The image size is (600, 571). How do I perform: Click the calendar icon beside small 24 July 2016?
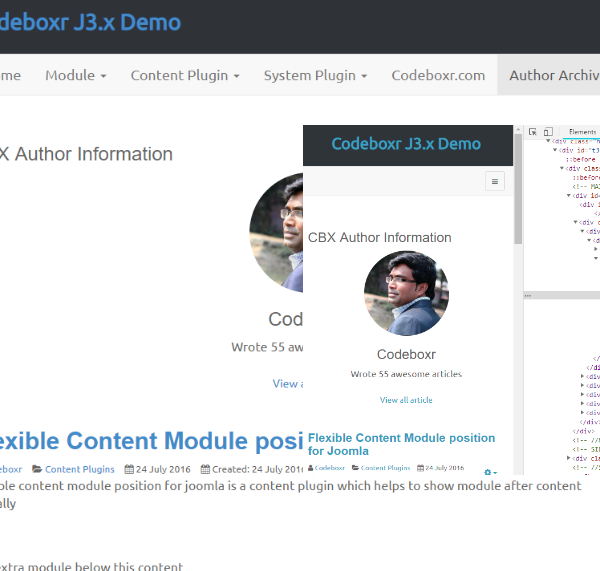click(x=421, y=468)
